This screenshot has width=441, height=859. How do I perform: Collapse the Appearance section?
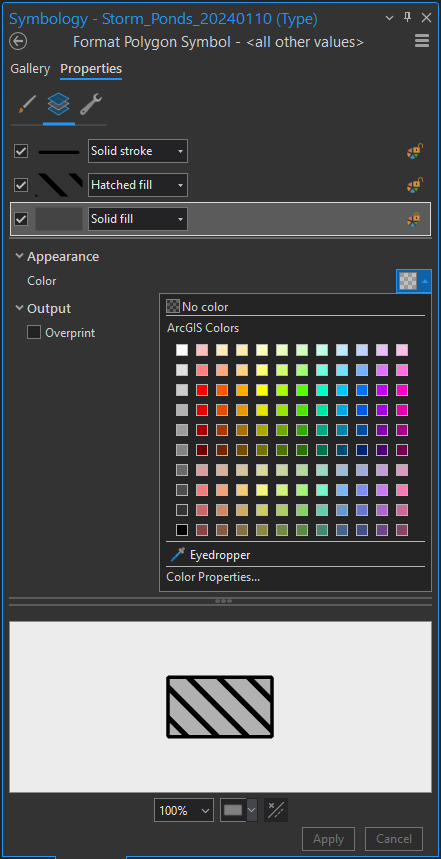[20, 256]
